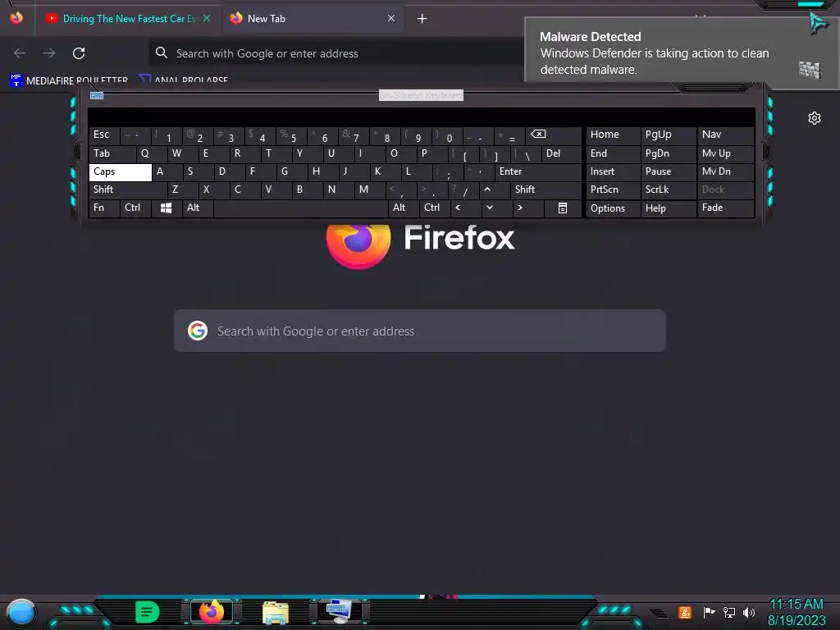
Task: Switch to the 'Driving The New Fastest Car' tab
Action: click(x=127, y=18)
